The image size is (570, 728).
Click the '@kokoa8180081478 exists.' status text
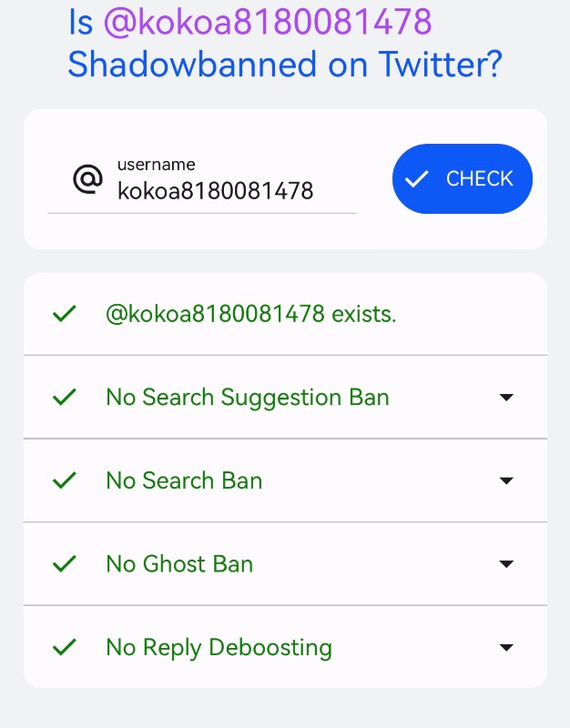[x=251, y=314]
